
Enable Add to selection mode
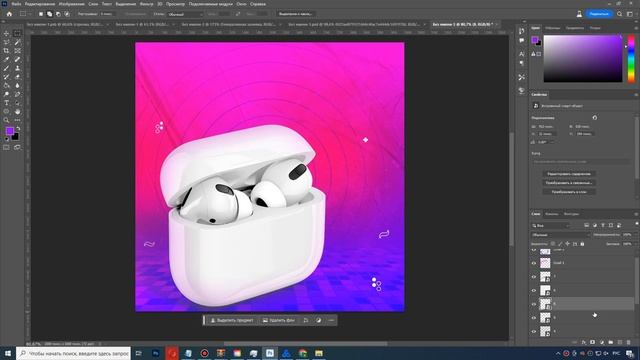(49, 14)
